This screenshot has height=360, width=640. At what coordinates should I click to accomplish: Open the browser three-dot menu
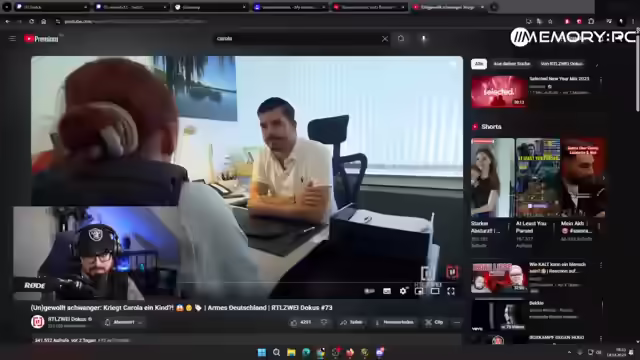click(x=633, y=21)
